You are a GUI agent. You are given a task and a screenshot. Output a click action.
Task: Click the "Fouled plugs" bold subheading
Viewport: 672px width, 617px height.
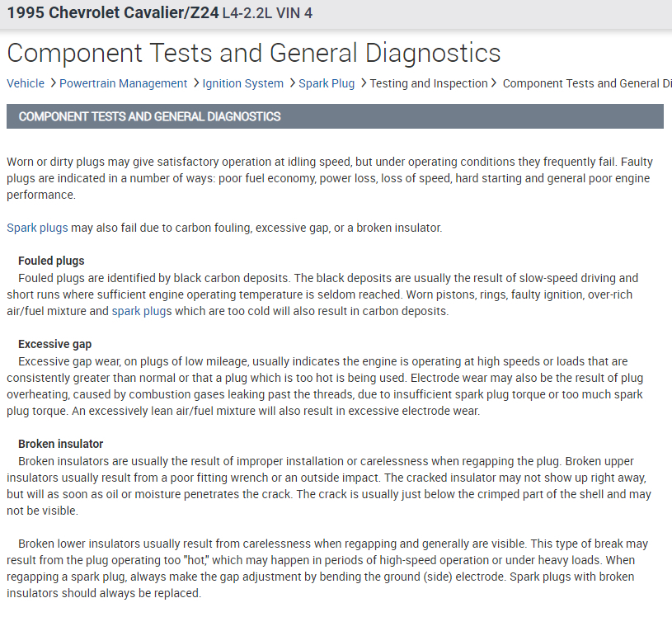coord(51,261)
